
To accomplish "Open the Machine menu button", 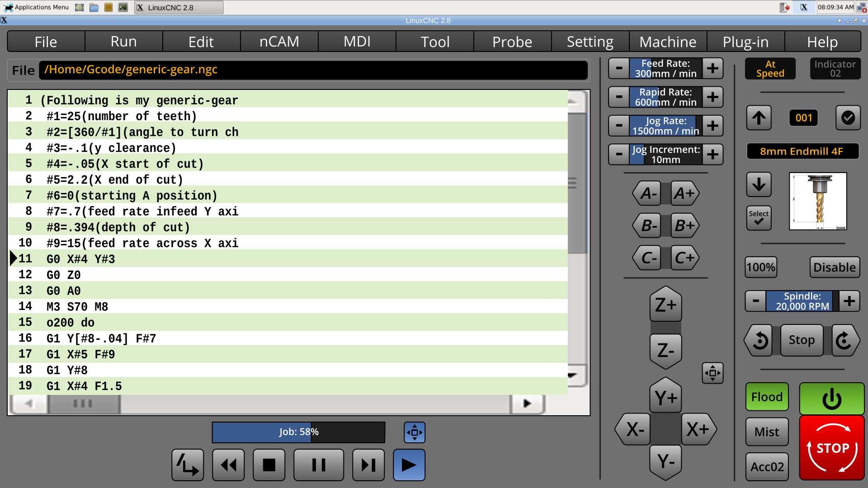I will pos(668,42).
